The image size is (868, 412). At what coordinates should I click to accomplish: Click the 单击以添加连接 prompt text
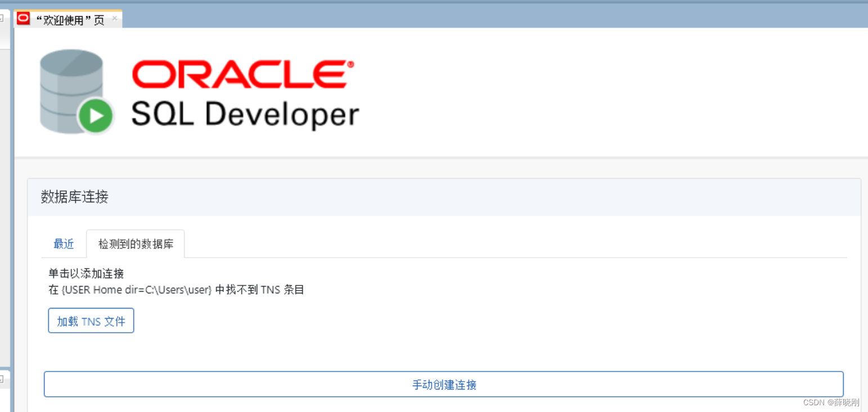coord(86,273)
